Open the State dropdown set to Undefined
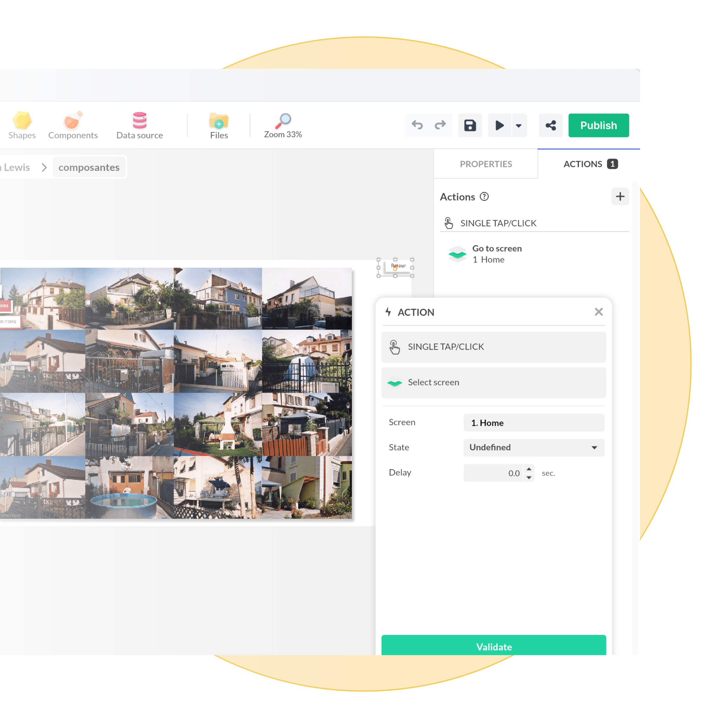 tap(534, 447)
